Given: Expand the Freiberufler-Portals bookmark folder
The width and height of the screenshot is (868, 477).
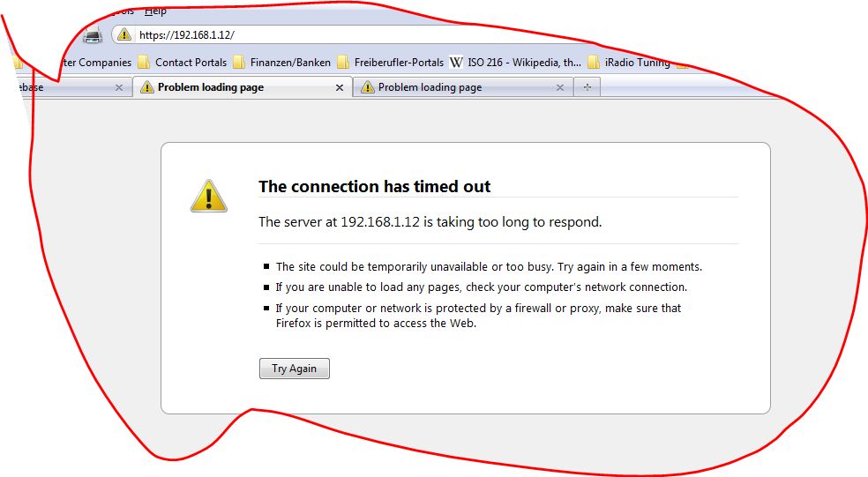Looking at the screenshot, I should click(x=399, y=63).
